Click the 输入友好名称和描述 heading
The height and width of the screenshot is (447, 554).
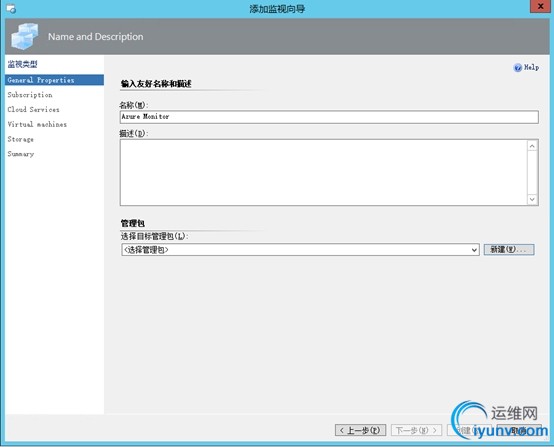tap(156, 84)
